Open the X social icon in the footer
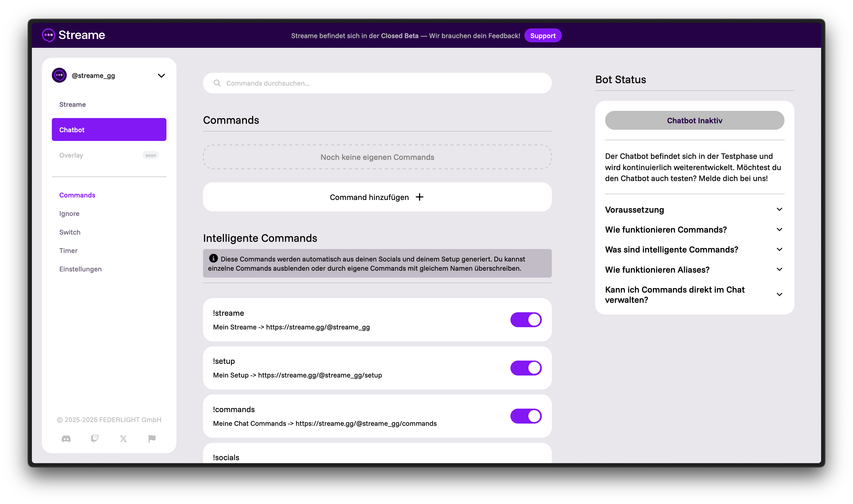Image resolution: width=853 pixels, height=504 pixels. pyautogui.click(x=123, y=439)
